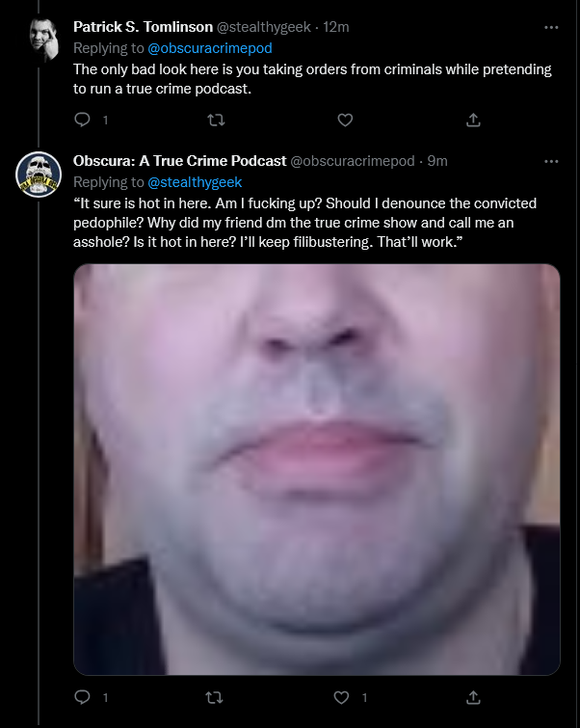Reply to Patrick S. Tomlinson's tweet
The height and width of the screenshot is (728, 580).
pyautogui.click(x=82, y=120)
